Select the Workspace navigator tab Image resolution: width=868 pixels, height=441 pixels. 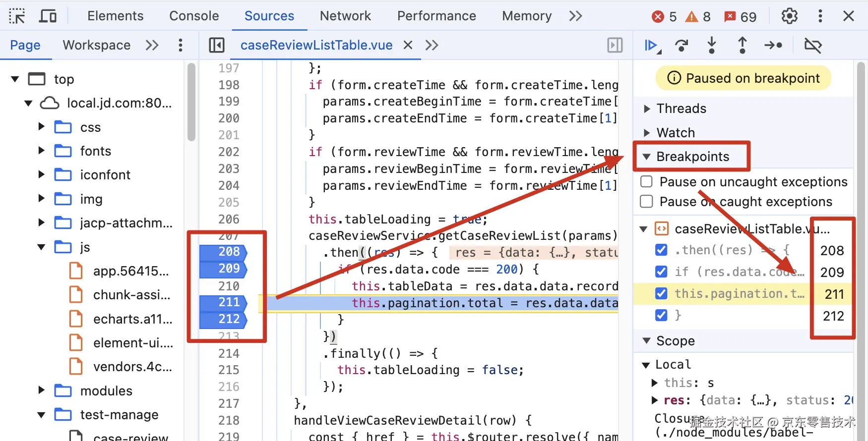pos(97,45)
